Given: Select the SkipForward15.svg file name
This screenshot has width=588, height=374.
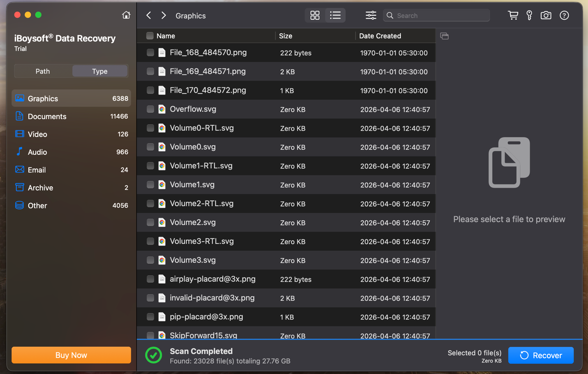Looking at the screenshot, I should 203,335.
